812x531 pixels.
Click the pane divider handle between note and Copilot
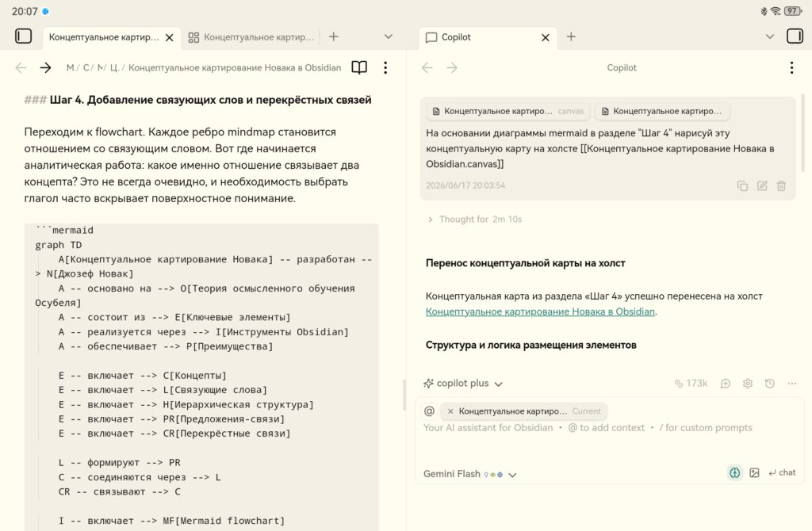point(404,395)
